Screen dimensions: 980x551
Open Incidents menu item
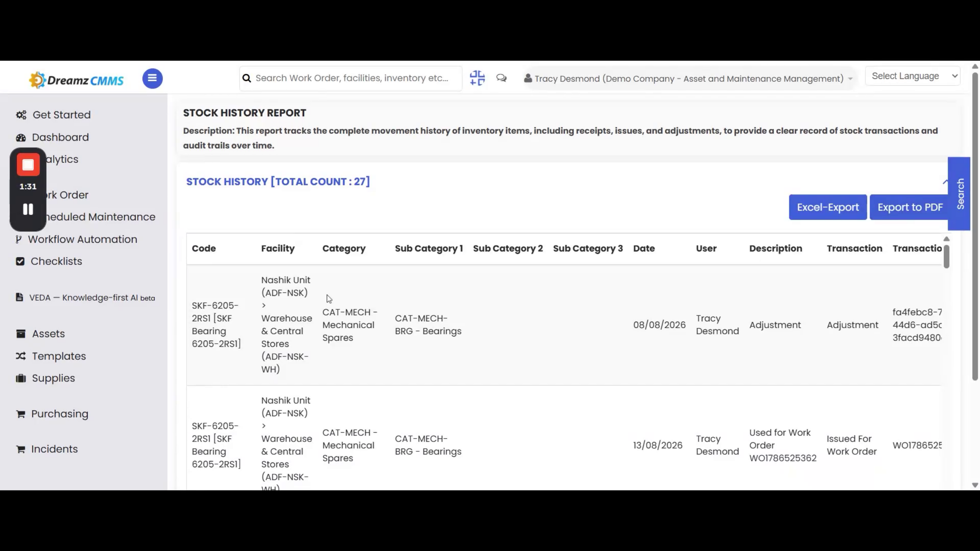54,449
